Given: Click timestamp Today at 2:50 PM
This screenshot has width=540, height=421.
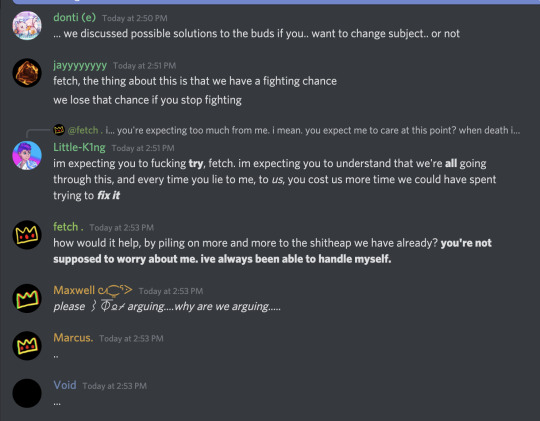Looking at the screenshot, I should point(135,18).
